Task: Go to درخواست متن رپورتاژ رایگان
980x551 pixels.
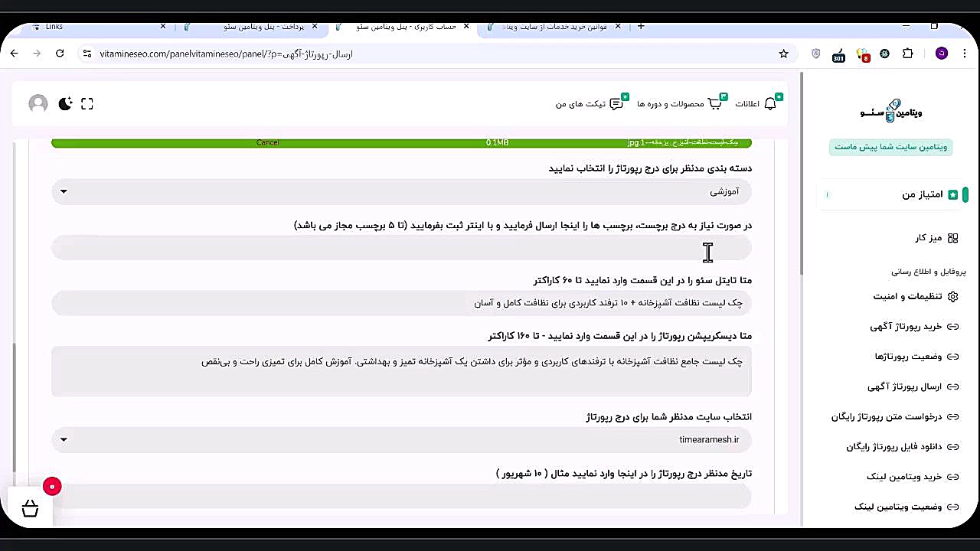Action: 887,417
